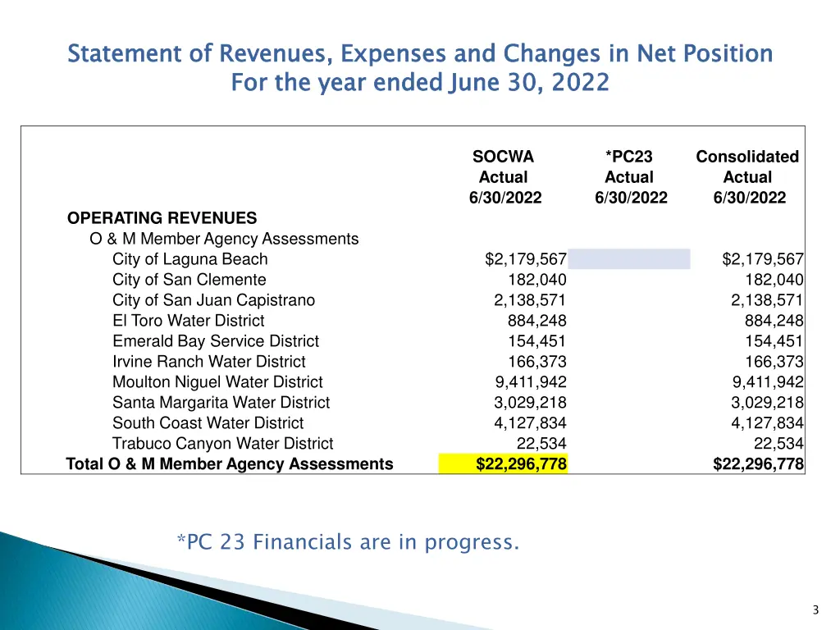Click the SOCWA value for City of San Clemente
Screen dimensions: 840x630
(x=536, y=280)
